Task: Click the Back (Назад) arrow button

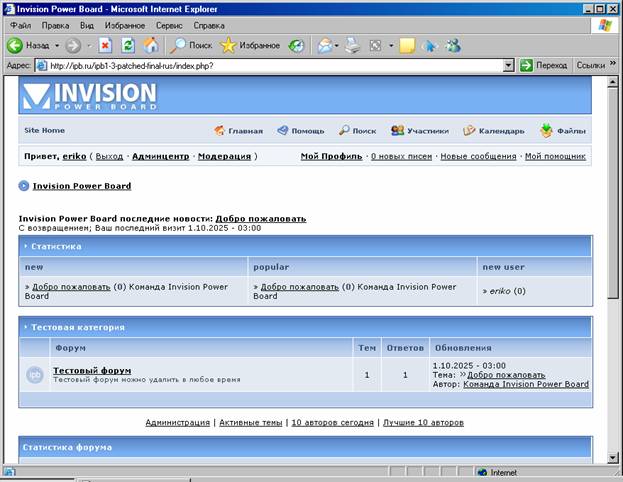Action: click(x=28, y=45)
